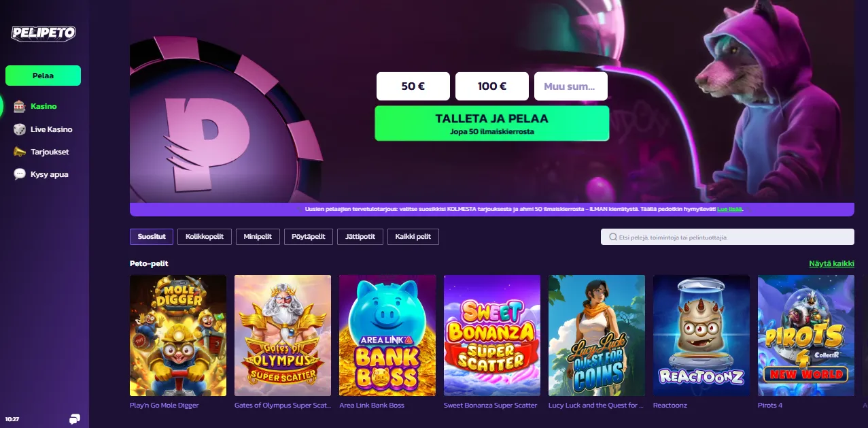Open the Lue lisää link in banner

click(x=730, y=210)
